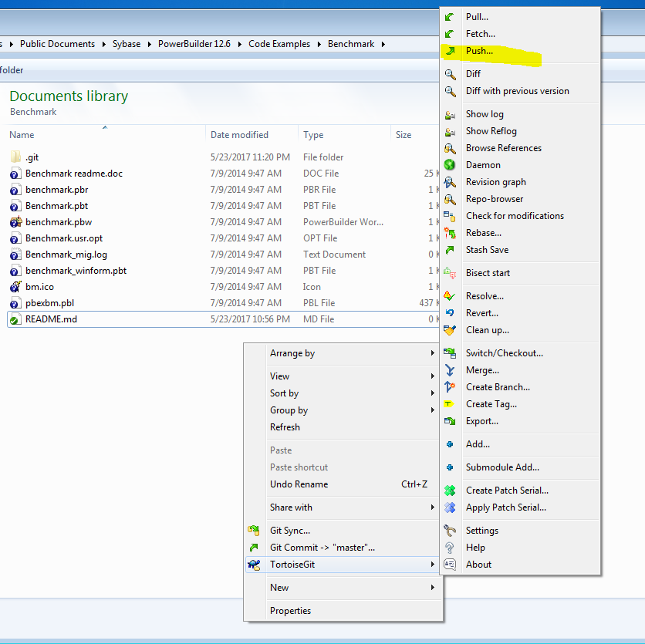Choose Push... from TortoiseGit submenu
This screenshot has width=645, height=644.
pos(520,51)
